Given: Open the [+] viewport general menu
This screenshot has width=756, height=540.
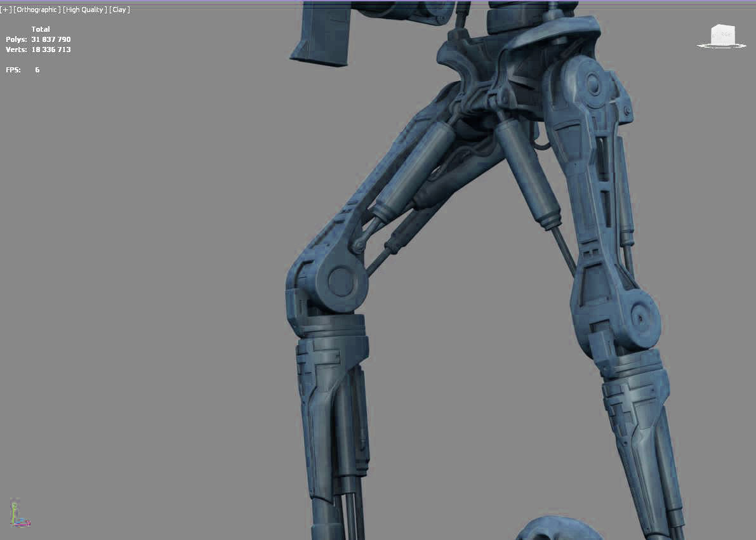Looking at the screenshot, I should 6,10.
